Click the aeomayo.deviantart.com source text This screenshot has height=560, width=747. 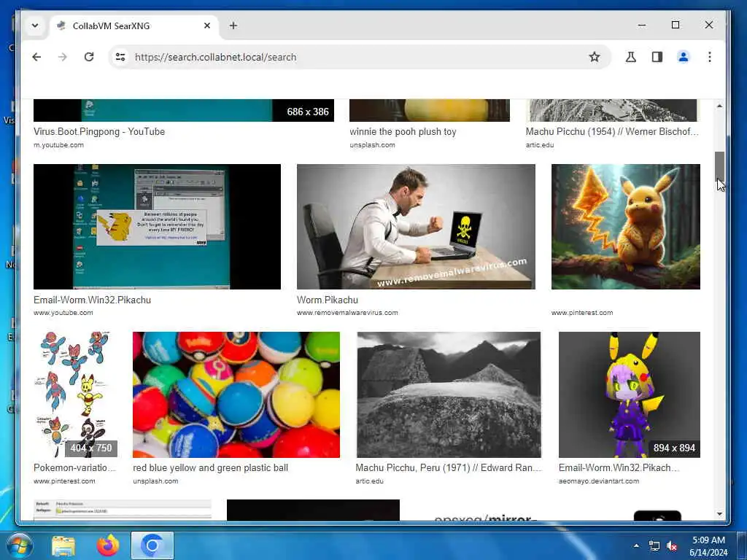pyautogui.click(x=598, y=481)
